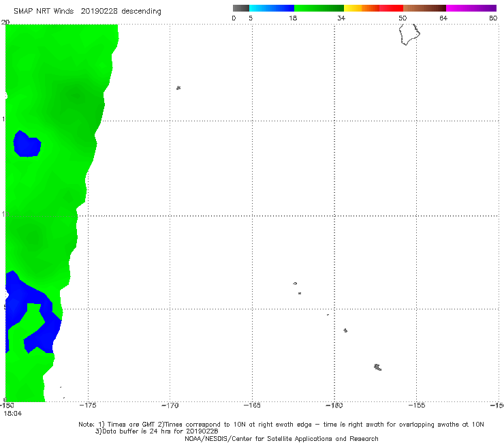
Task: Click the "NOAA/NESDIS/Center for Satellite Applications" credit line
Action: click(x=281, y=438)
